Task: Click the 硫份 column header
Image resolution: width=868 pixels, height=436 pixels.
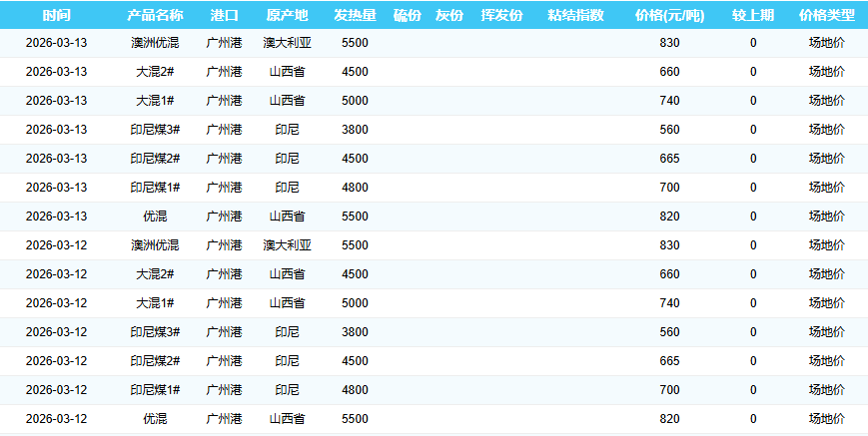Action: (x=408, y=15)
